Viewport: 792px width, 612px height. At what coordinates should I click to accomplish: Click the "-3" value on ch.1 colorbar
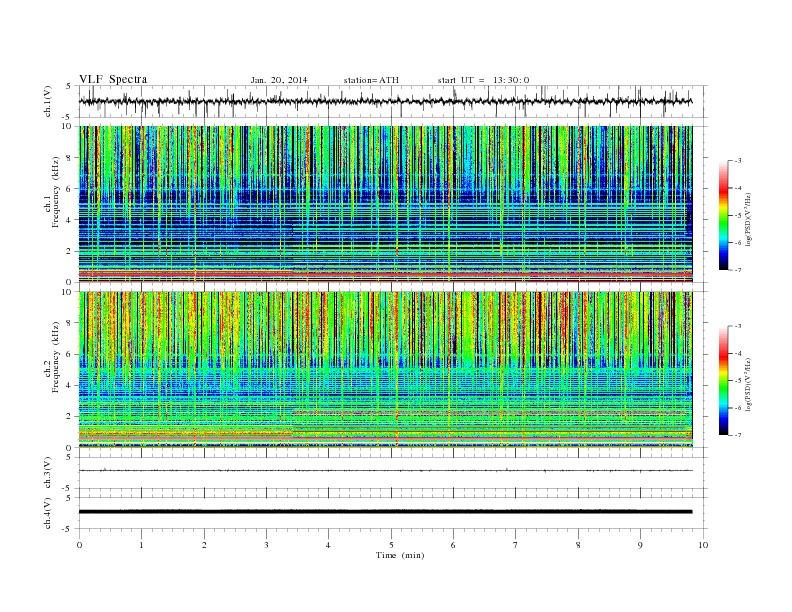tap(738, 161)
